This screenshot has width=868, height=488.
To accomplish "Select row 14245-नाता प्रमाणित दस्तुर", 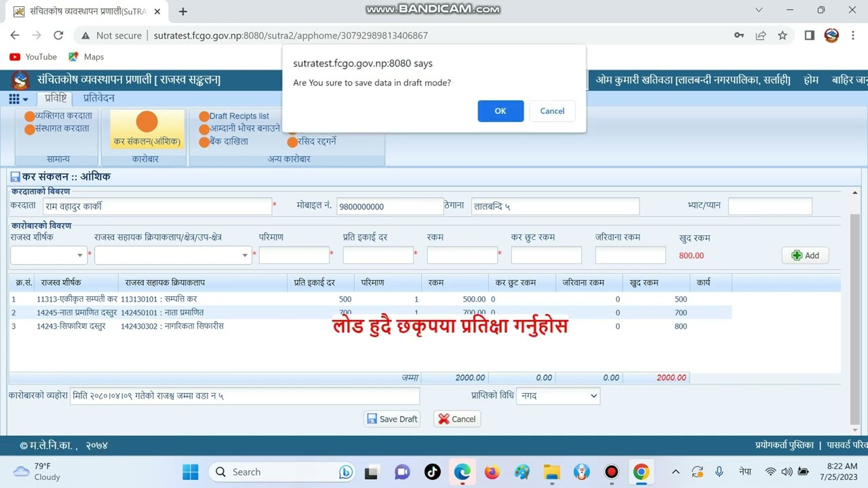I will 370,312.
